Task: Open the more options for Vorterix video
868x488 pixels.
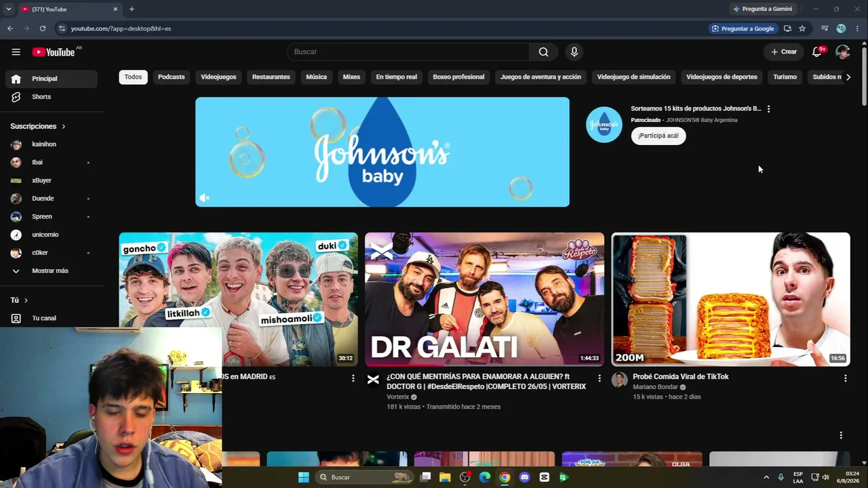Action: click(x=599, y=378)
